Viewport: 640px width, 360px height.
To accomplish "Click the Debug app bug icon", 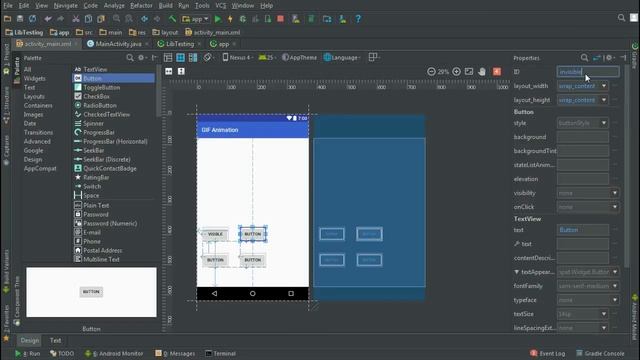I will [242, 19].
